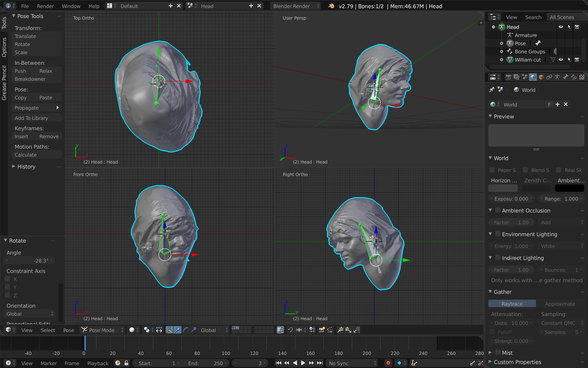Click the OpenGL render image camera icon
Screen dimensions: 588x368
[322, 330]
